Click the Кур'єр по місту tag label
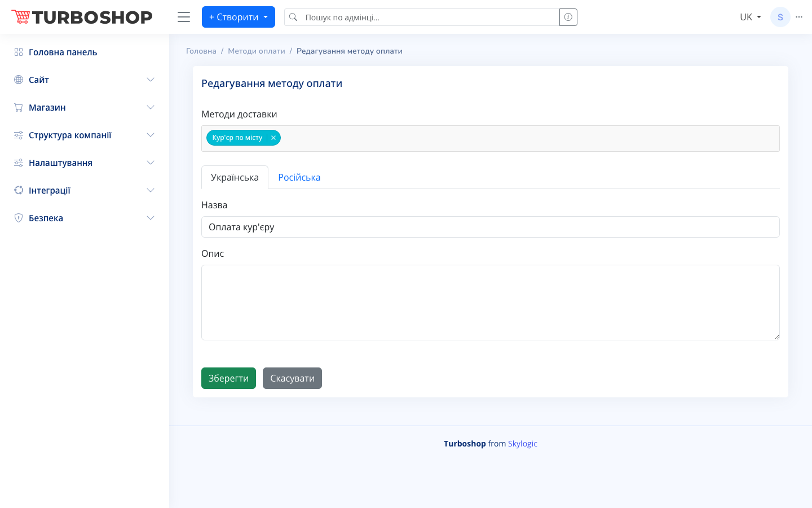This screenshot has width=812, height=508. (x=237, y=138)
